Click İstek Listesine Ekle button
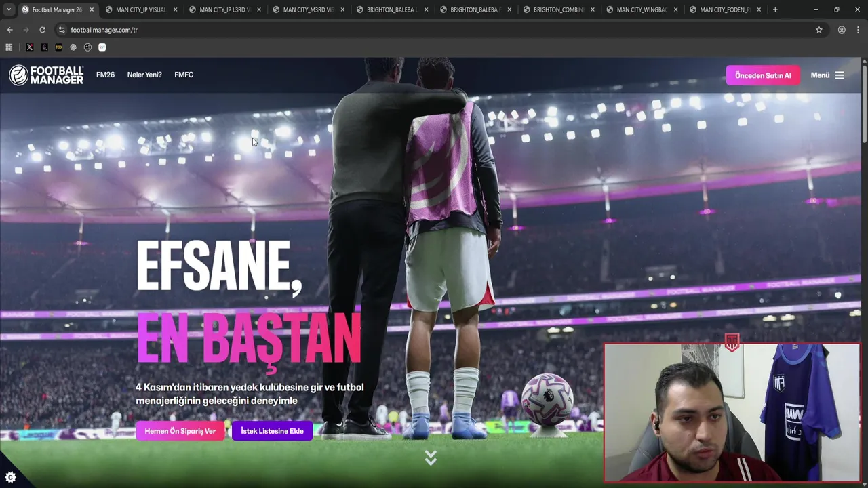The width and height of the screenshot is (868, 488). pos(272,431)
